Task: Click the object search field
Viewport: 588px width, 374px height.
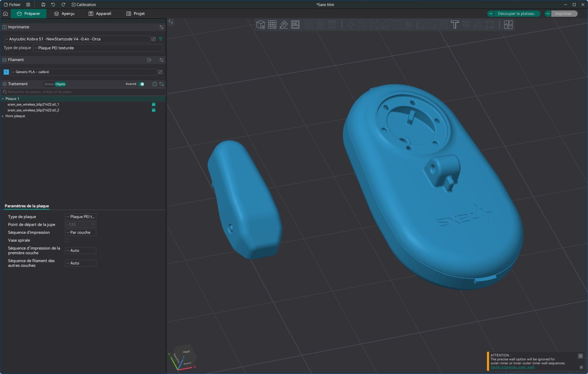Action: click(x=83, y=92)
